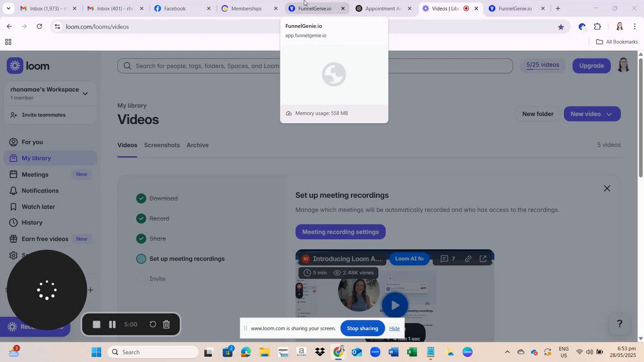Click the Stop recording square button
The width and height of the screenshot is (644, 362).
pos(97,325)
